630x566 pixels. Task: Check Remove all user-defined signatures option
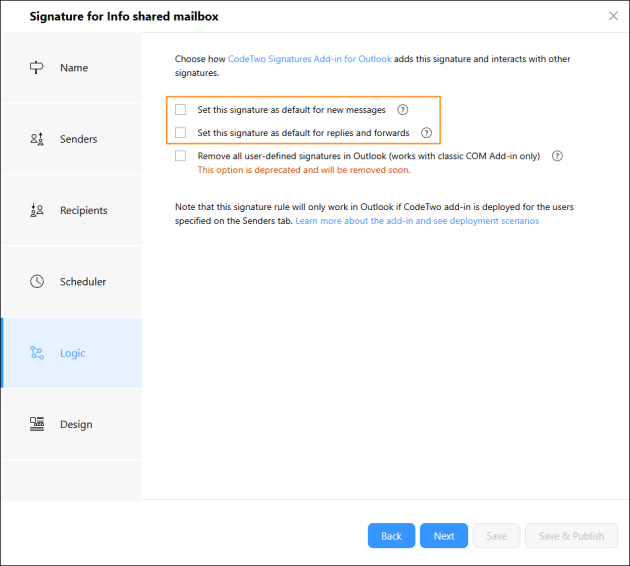pos(180,155)
